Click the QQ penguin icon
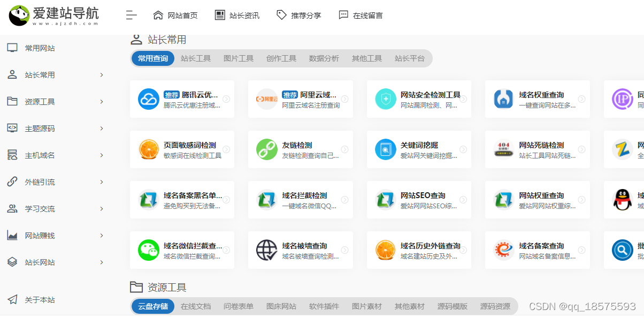Image resolution: width=644 pixels, height=317 pixels. (x=623, y=200)
